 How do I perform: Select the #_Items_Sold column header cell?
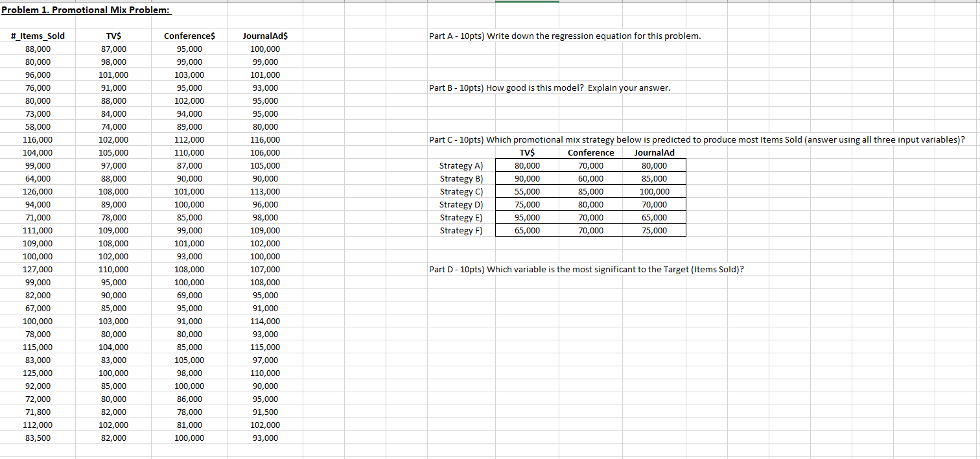pyautogui.click(x=37, y=36)
